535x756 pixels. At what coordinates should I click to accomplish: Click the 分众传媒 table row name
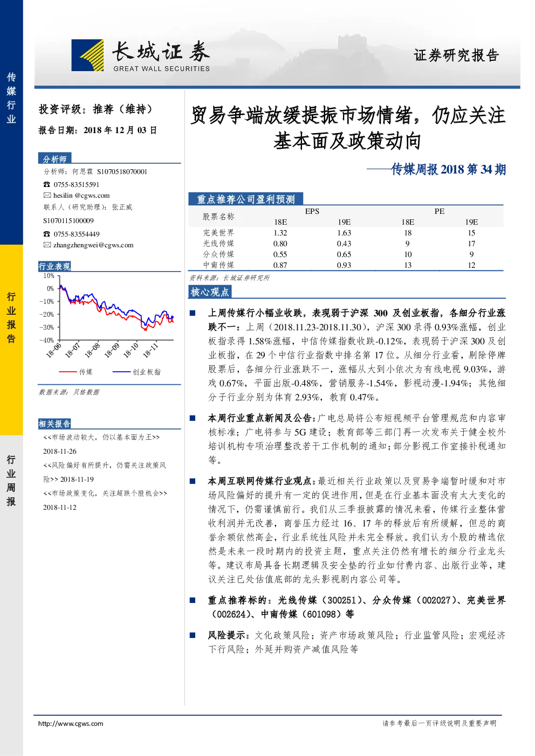coord(218,254)
